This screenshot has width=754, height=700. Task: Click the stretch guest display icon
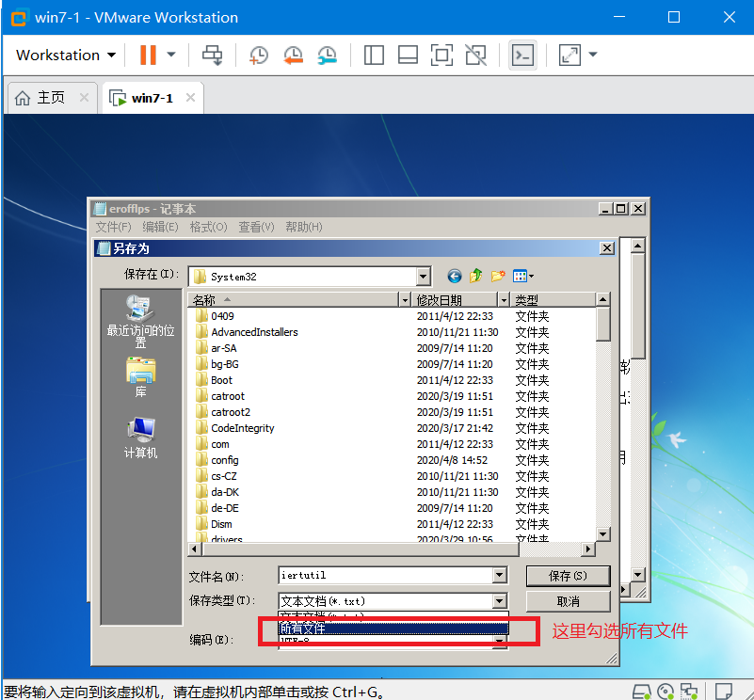570,55
